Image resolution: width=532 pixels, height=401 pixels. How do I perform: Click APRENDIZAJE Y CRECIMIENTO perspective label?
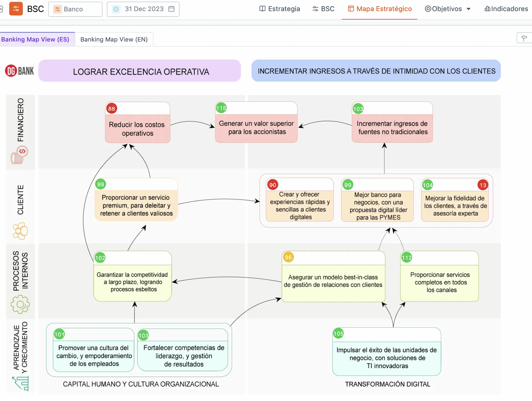tap(21, 347)
